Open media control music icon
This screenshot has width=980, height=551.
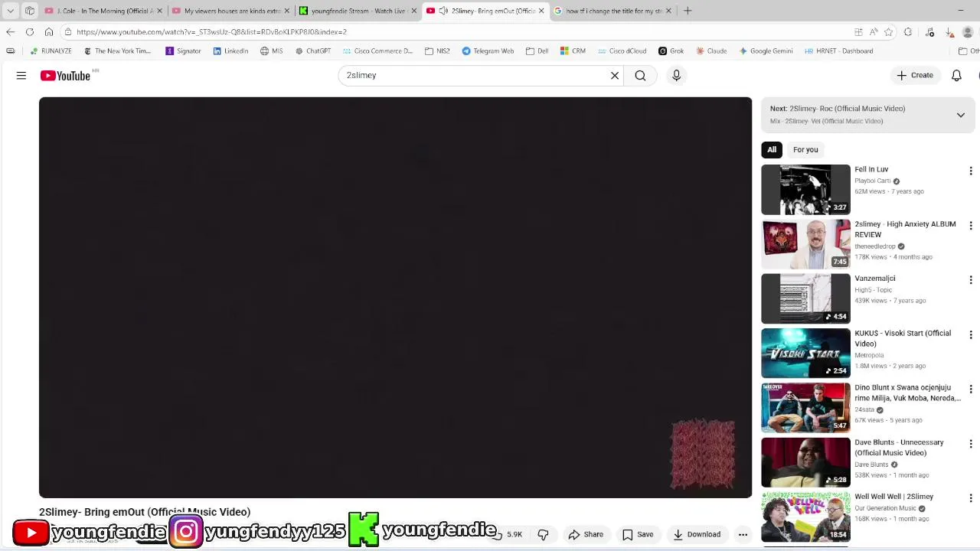(x=930, y=32)
